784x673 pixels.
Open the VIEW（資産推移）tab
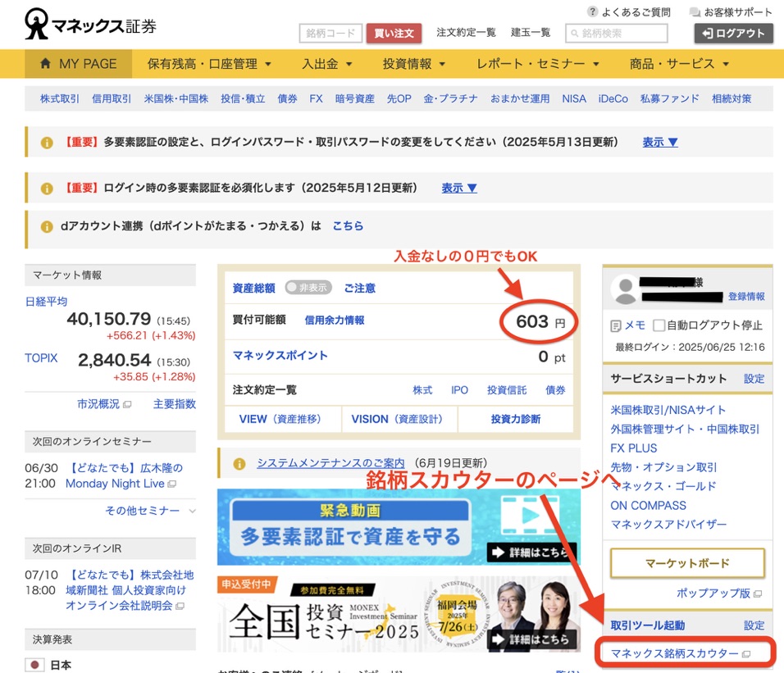tap(283, 419)
